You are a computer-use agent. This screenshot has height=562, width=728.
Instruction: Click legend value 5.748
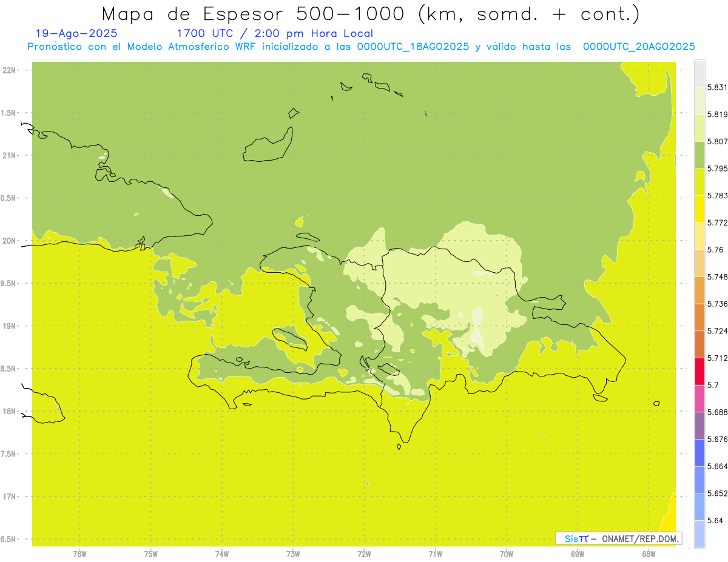(717, 276)
